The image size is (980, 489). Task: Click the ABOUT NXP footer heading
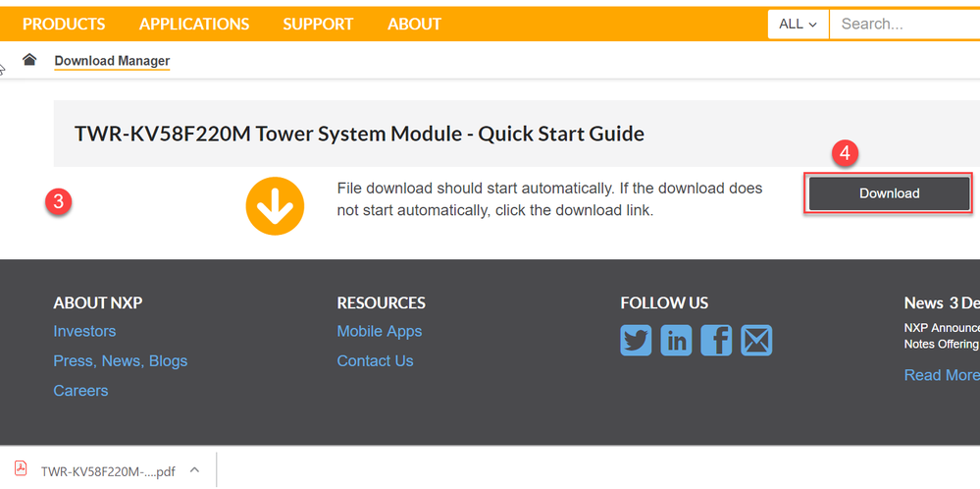[98, 303]
